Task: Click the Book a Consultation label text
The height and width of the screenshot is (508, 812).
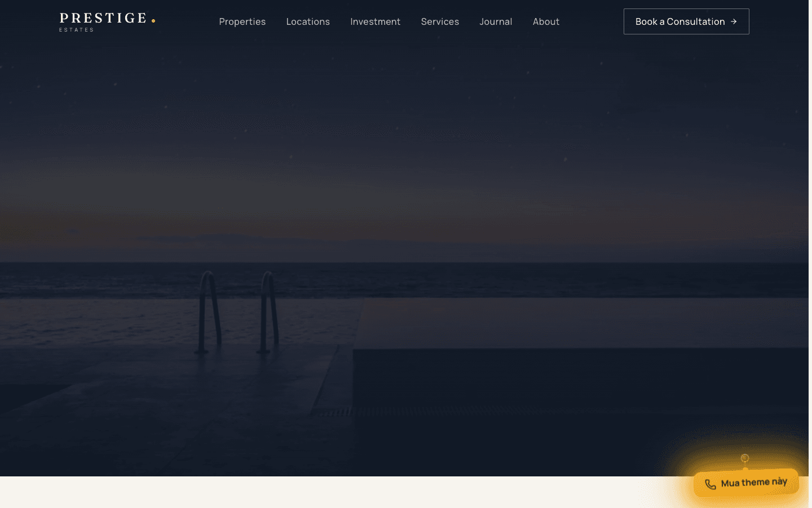Action: (680, 21)
